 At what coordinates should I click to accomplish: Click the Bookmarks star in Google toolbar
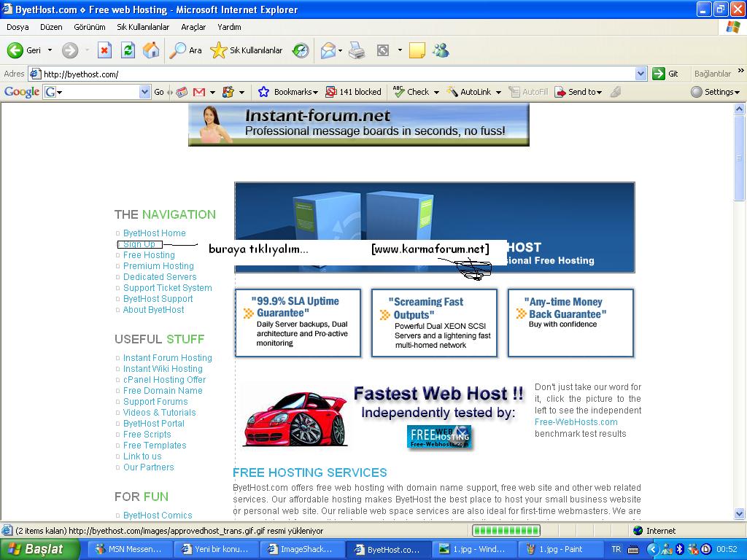(x=263, y=92)
